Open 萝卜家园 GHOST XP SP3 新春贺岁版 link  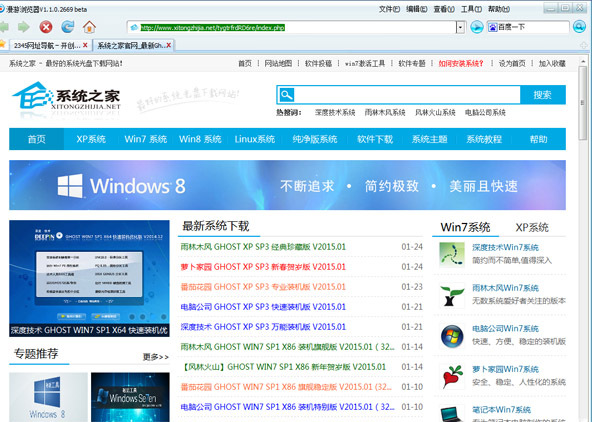coord(263,267)
